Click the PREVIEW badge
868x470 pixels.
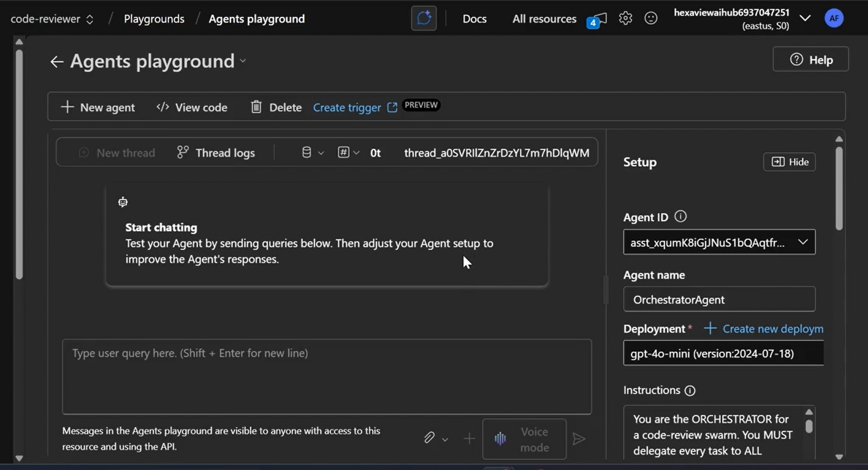pos(421,105)
